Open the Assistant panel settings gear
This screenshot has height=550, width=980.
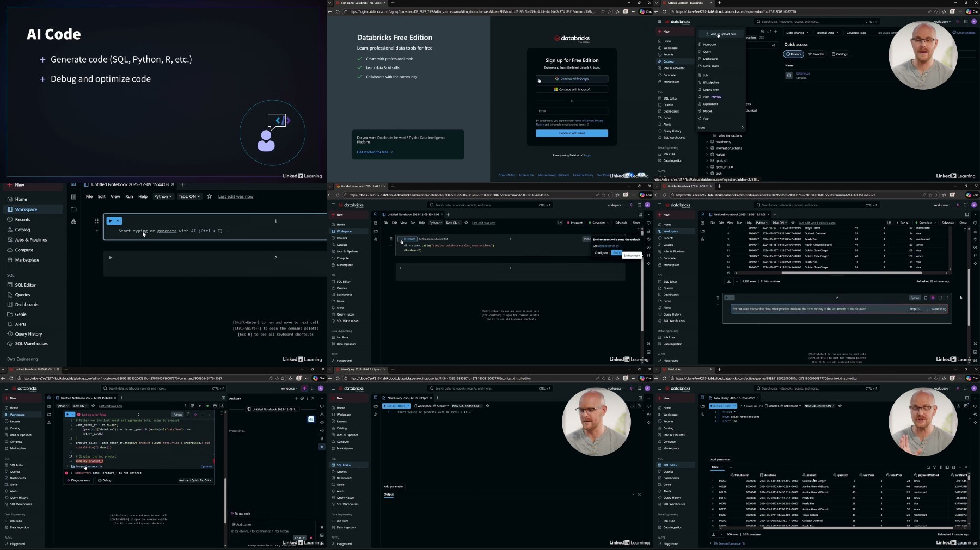(302, 398)
